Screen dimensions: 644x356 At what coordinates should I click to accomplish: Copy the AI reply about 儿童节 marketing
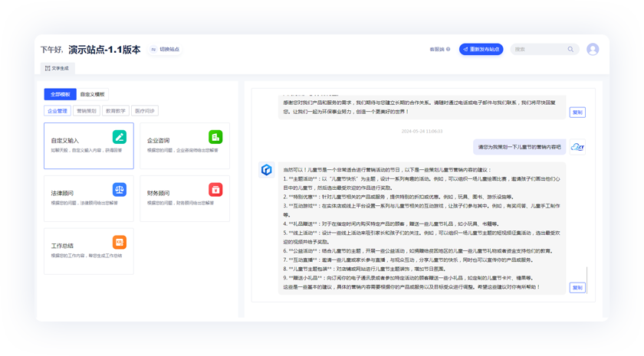(x=577, y=288)
